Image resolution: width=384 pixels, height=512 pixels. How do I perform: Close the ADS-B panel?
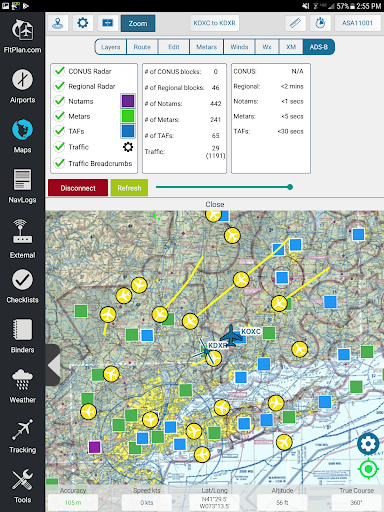tap(215, 204)
